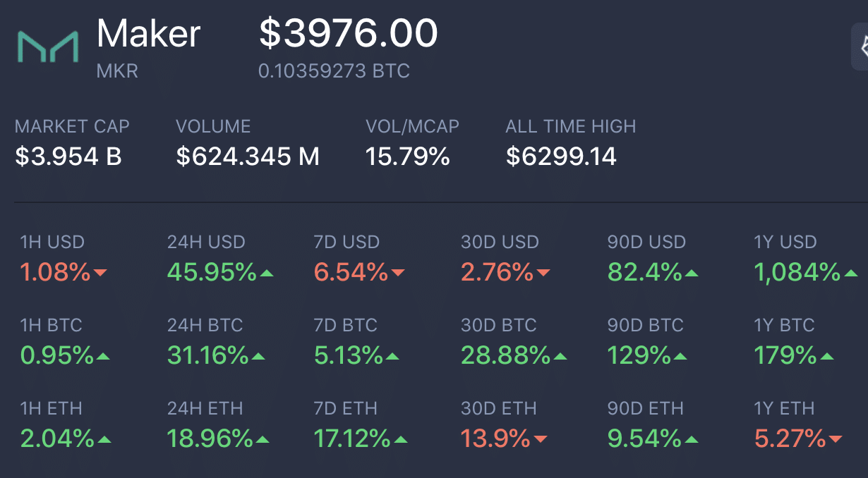
Task: Click the up arrow beside 1Y USD 1,084%
Action: click(x=851, y=273)
